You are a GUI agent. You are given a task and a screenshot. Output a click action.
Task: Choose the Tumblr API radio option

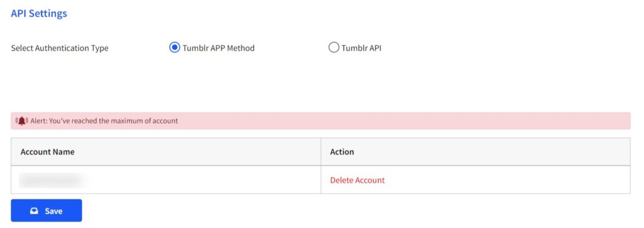click(x=333, y=48)
